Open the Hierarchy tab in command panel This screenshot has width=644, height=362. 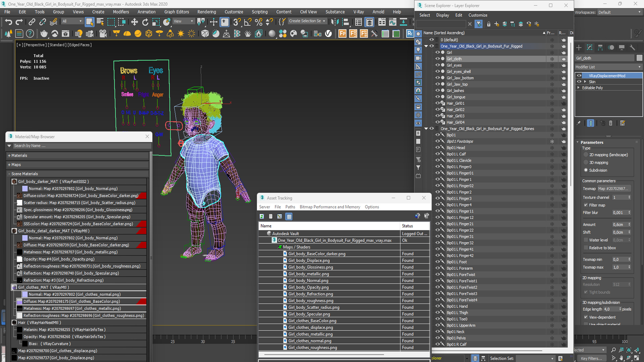pos(600,47)
